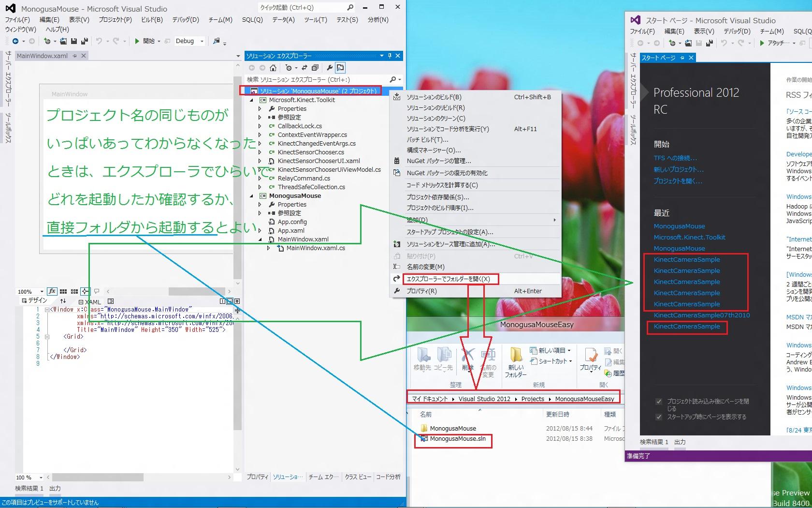This screenshot has height=508, width=812.
Task: Click the 新しいフォルダー icon in Explorer ribbon
Action: click(516, 362)
